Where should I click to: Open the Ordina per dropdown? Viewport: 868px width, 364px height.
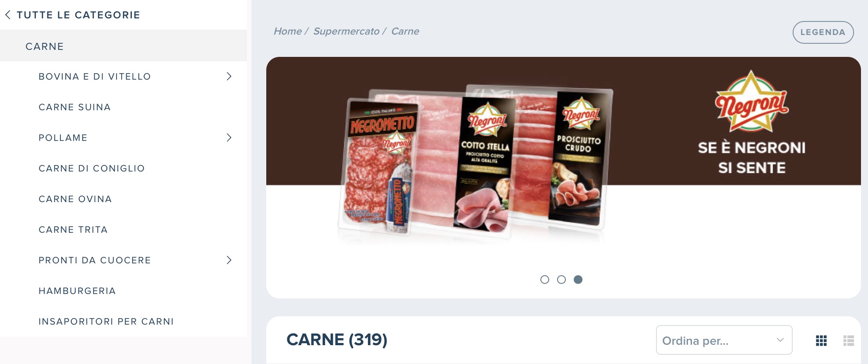[x=724, y=340]
